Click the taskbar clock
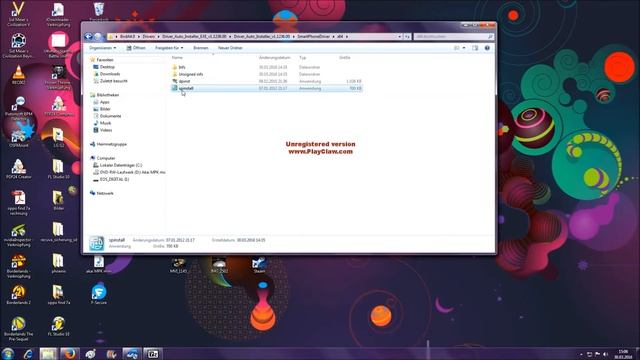 [623, 354]
